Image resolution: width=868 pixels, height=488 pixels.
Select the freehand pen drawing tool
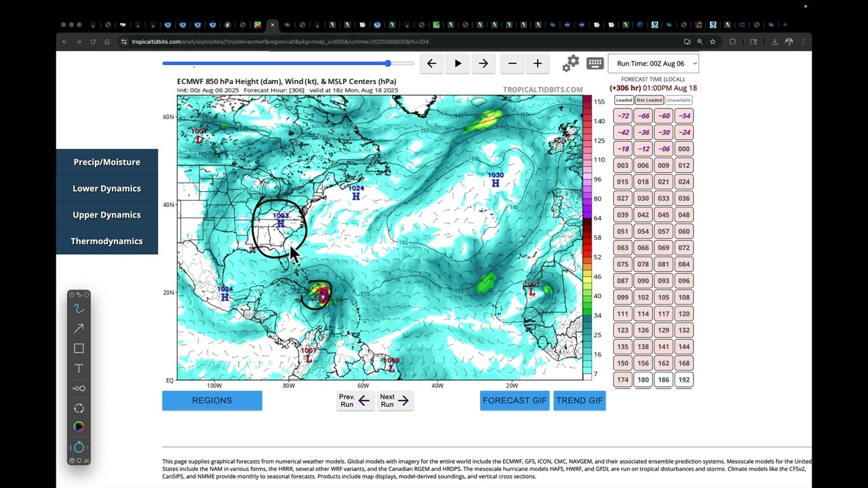point(79,308)
